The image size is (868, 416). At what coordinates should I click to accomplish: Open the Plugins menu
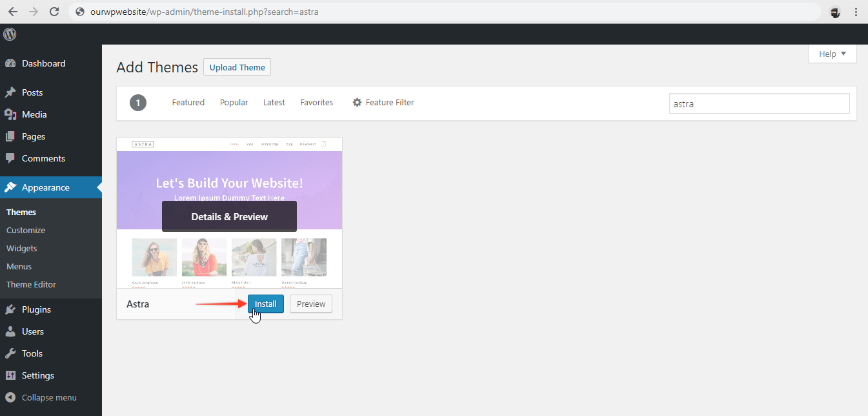pyautogui.click(x=51, y=309)
